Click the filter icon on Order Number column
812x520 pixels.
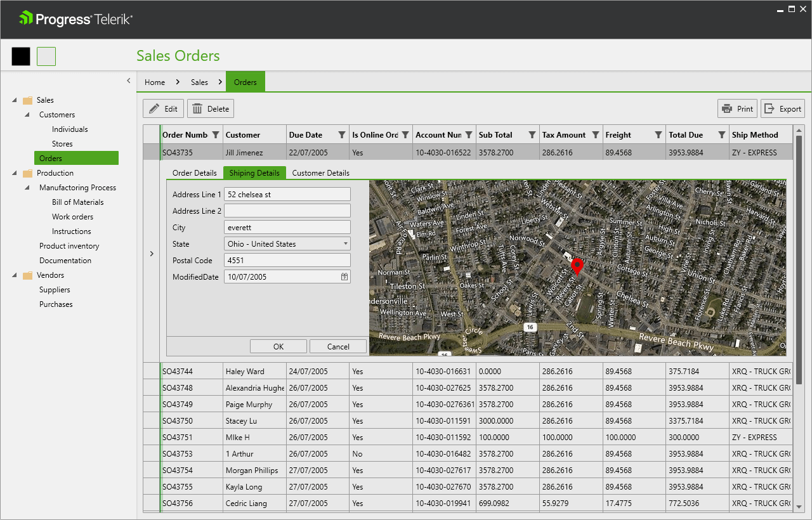pos(216,134)
